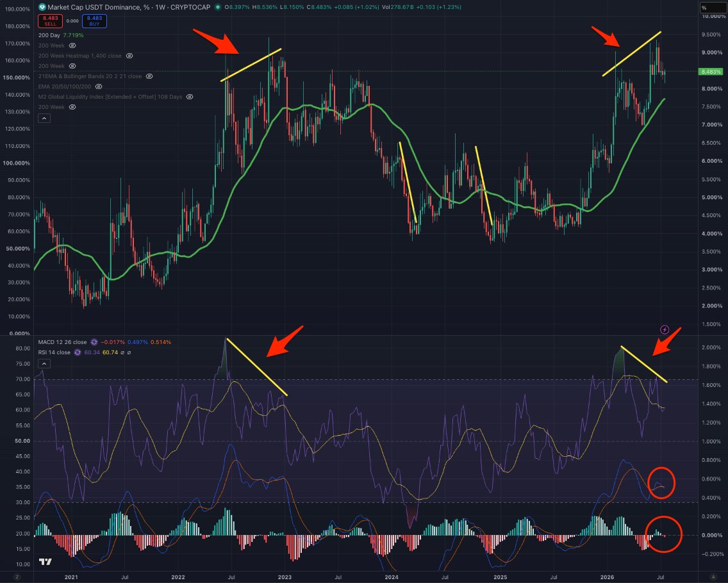The image size is (728, 583).
Task: Click the 9.500% label on right price scale
Action: click(712, 35)
